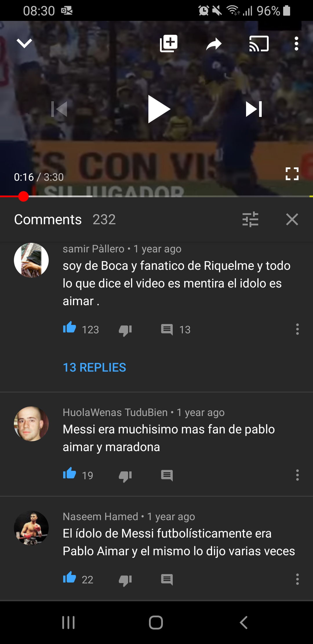Open video player more options menu
This screenshot has width=313, height=644.
click(296, 44)
